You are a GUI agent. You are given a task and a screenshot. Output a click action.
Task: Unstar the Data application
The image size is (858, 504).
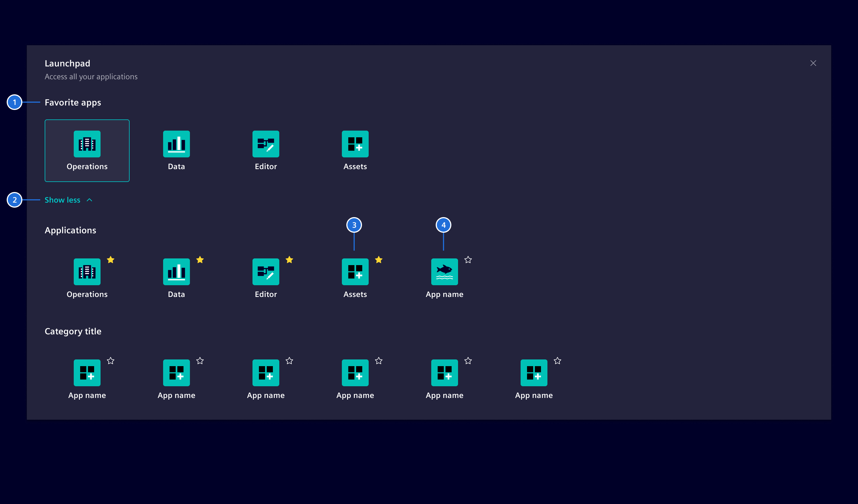click(200, 260)
